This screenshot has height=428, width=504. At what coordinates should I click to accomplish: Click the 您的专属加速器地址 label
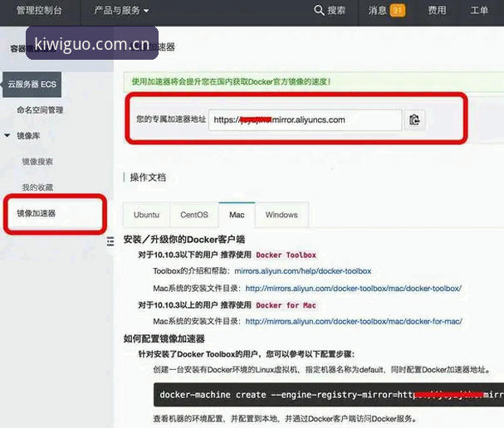[x=171, y=119]
